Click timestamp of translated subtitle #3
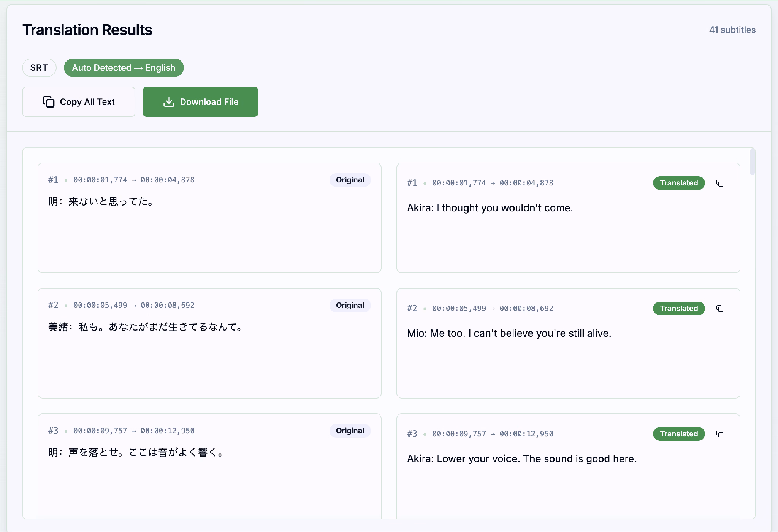Viewport: 778px width, 532px height. pos(493,434)
